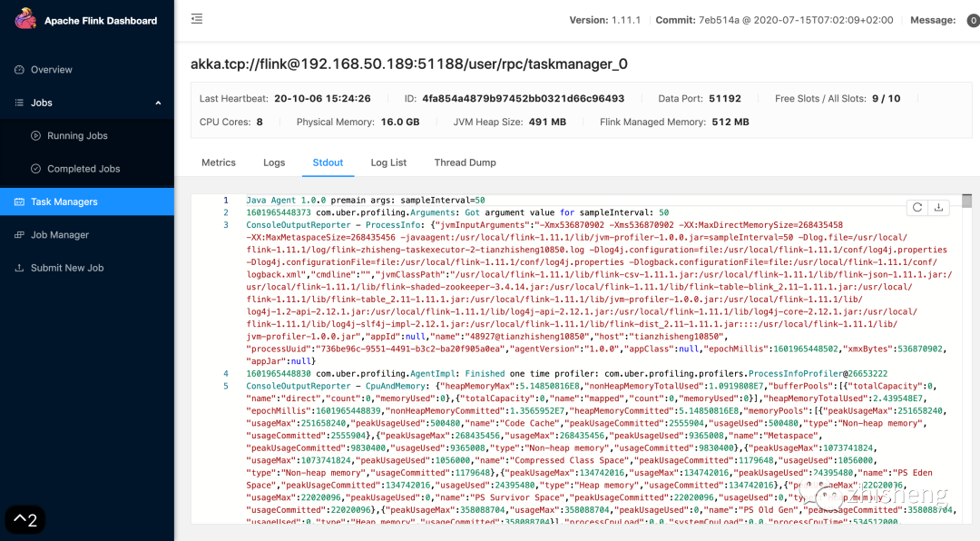
Task: Click the Free Slots value 9 / 10
Action: 887,99
